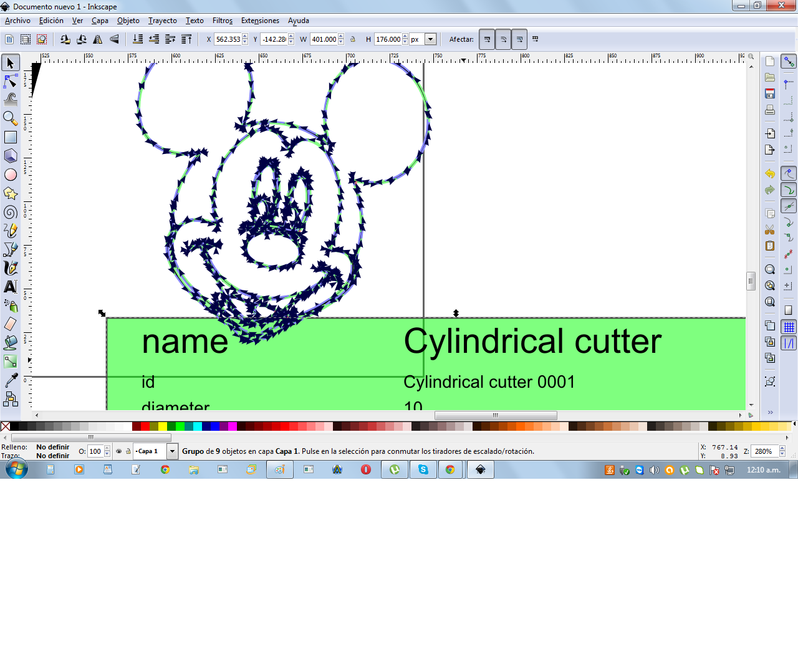
Task: Click the Paste clipboard icon
Action: tap(770, 246)
